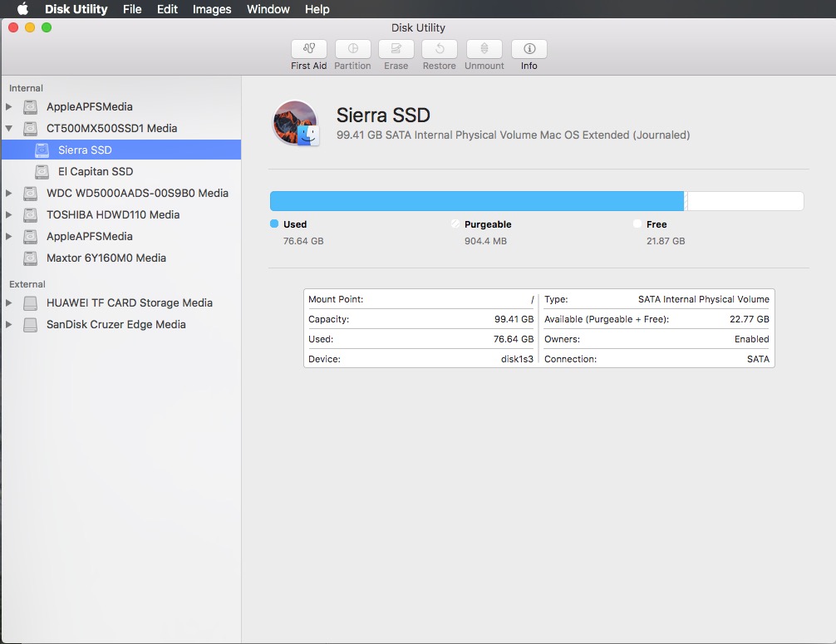
Task: Open the Window menu
Action: (268, 9)
